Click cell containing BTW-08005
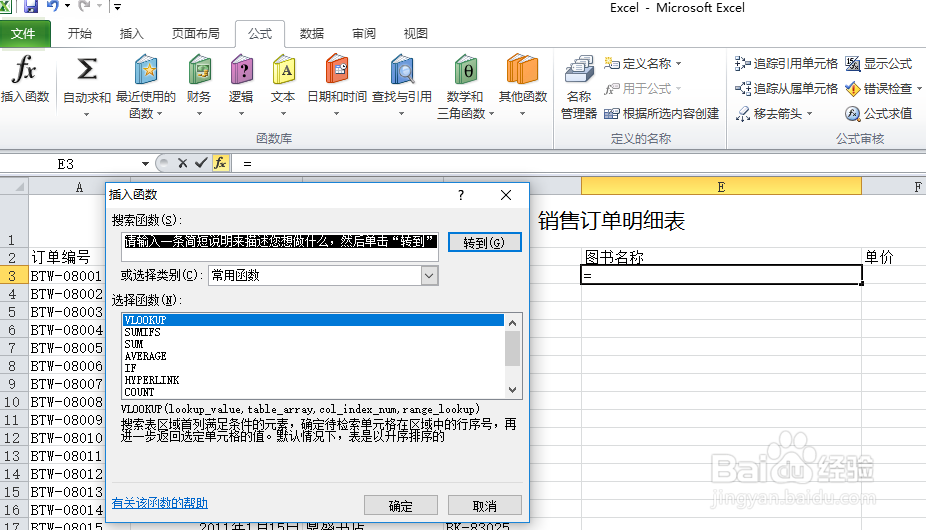The height and width of the screenshot is (530, 926). 67,348
